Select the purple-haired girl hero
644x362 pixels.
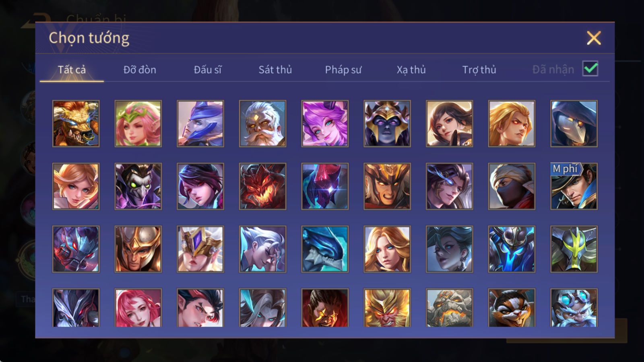click(325, 123)
